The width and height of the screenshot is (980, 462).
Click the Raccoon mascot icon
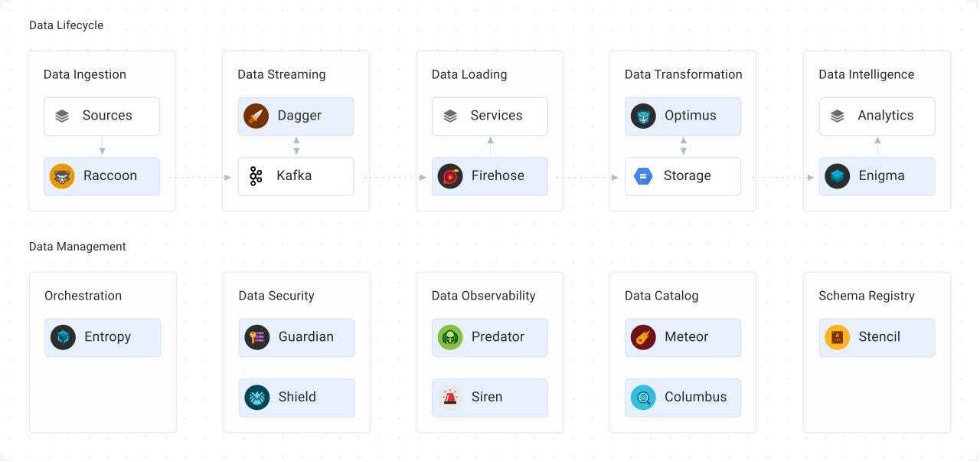(x=62, y=176)
